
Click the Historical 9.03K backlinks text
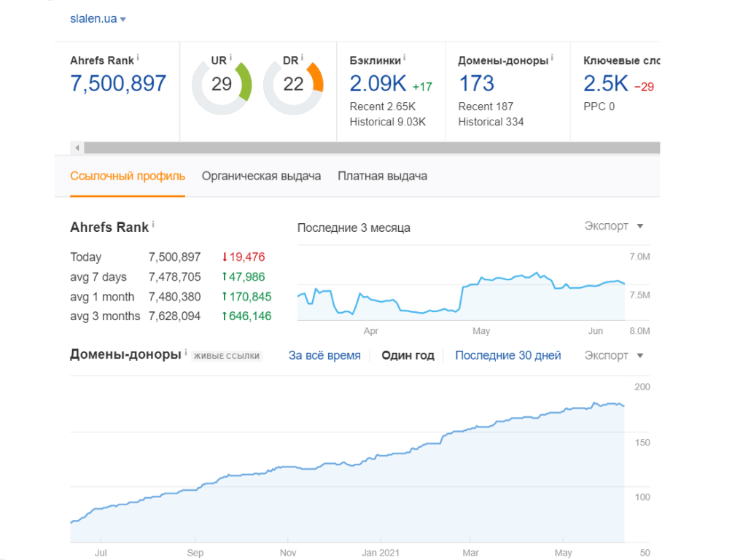tap(388, 122)
